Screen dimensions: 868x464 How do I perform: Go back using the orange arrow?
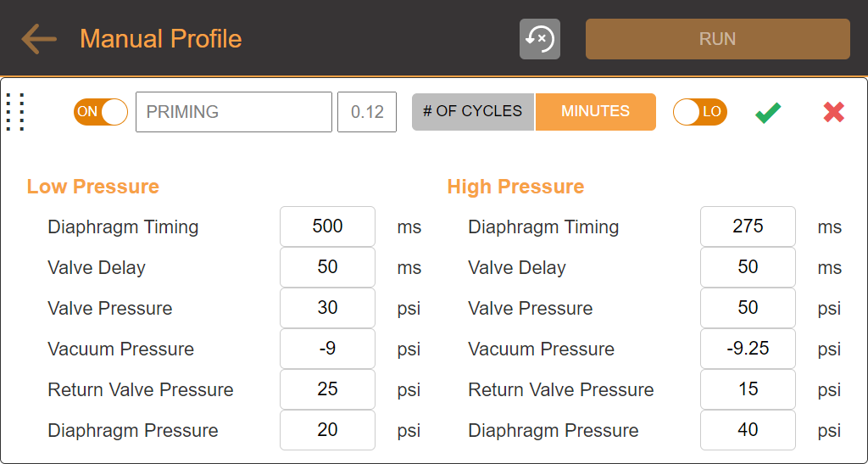(x=39, y=39)
